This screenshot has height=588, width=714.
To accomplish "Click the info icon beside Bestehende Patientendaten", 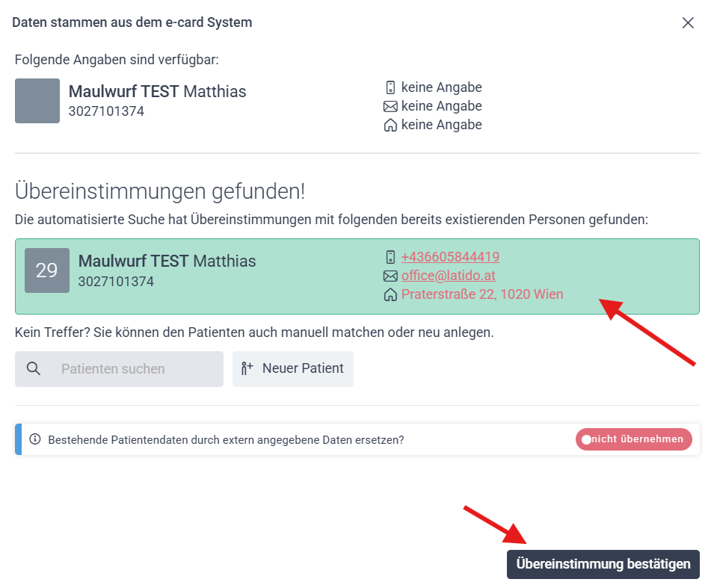I will coord(35,439).
